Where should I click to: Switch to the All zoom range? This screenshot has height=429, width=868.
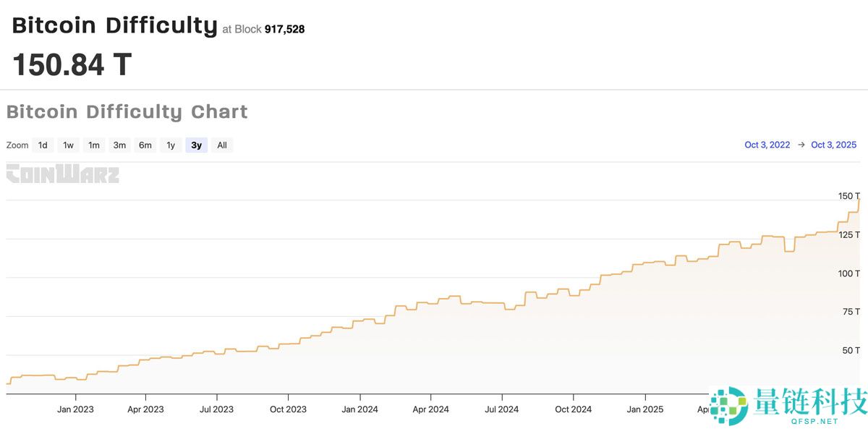(221, 145)
